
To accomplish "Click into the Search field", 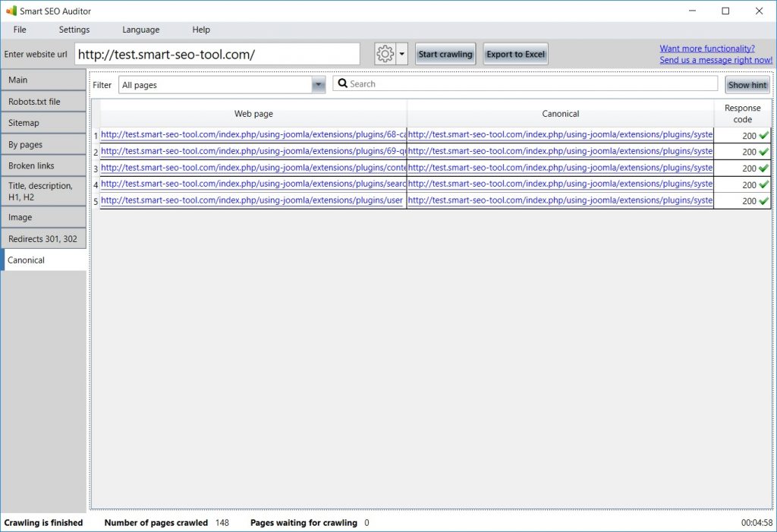I will click(x=525, y=83).
